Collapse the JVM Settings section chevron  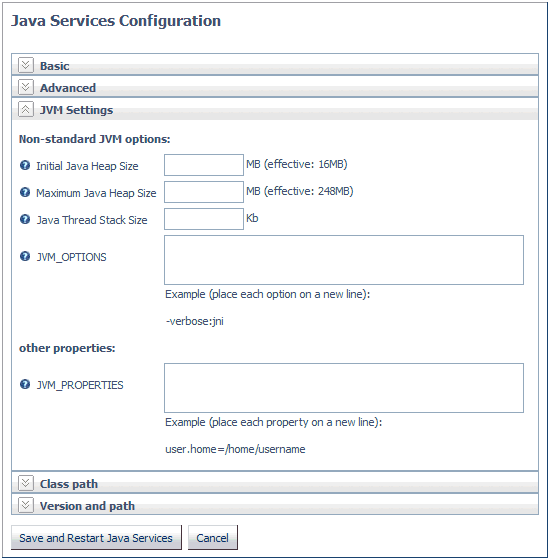pyautogui.click(x=25, y=109)
